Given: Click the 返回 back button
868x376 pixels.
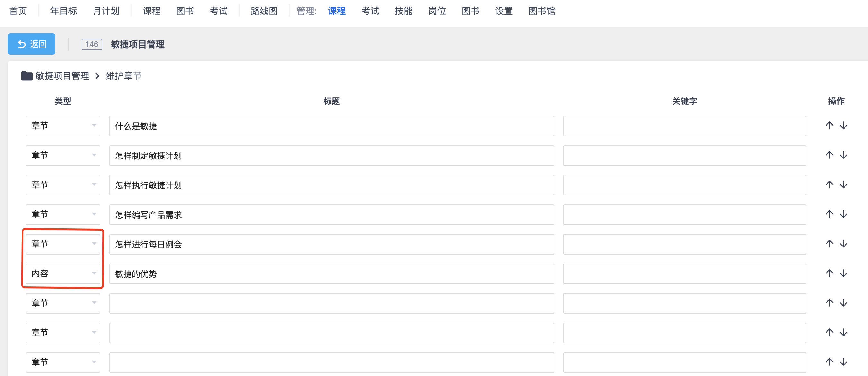Looking at the screenshot, I should click(31, 44).
